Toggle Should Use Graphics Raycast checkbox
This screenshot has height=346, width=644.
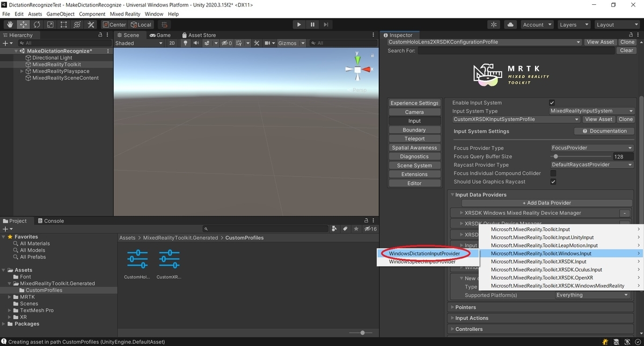tap(553, 182)
